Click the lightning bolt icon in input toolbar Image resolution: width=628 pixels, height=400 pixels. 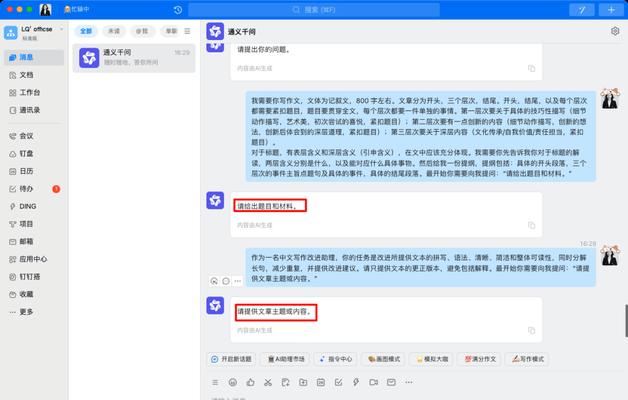pyautogui.click(x=356, y=382)
